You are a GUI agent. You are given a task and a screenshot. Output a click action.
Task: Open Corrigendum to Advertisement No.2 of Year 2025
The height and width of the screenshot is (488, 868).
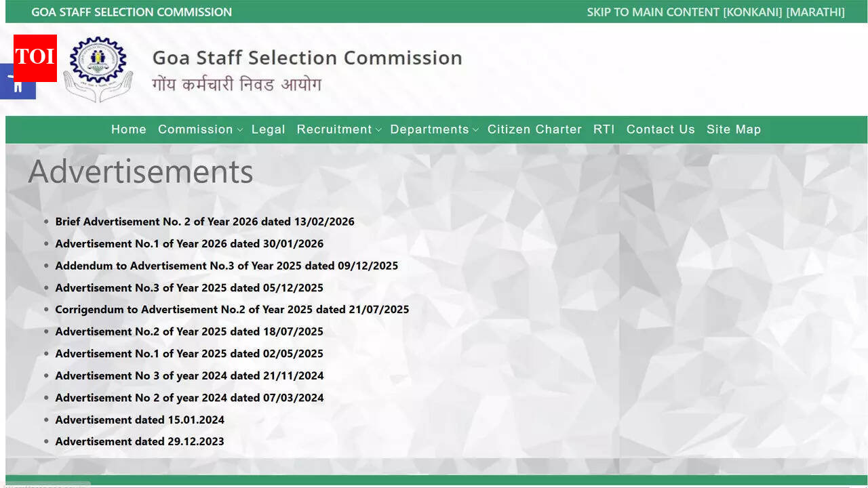click(232, 309)
